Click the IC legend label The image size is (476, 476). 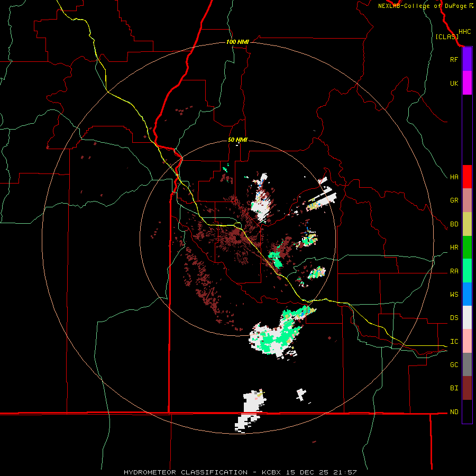pyautogui.click(x=454, y=342)
